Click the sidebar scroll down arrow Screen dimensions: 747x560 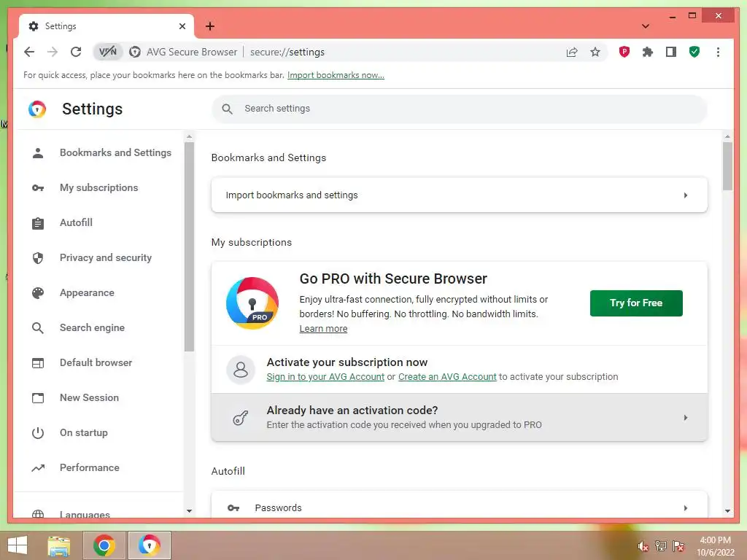point(189,511)
